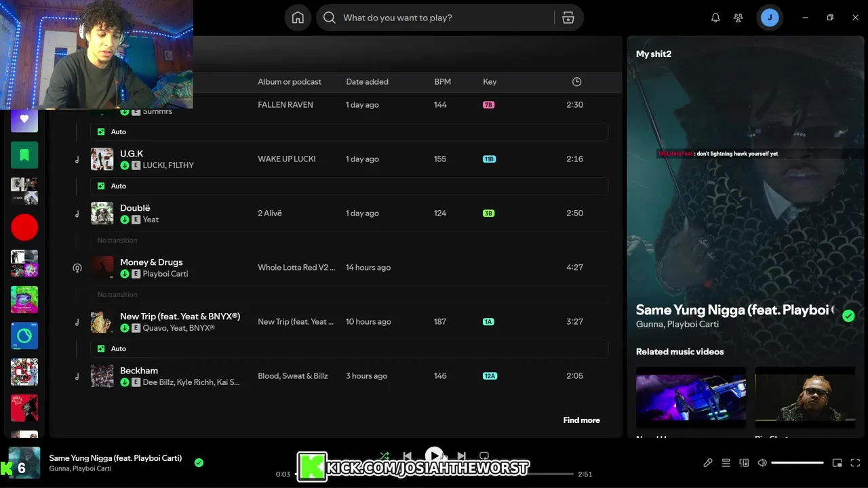Click the 12A key badge
Screen dimensions: 868x488
(x=490, y=376)
